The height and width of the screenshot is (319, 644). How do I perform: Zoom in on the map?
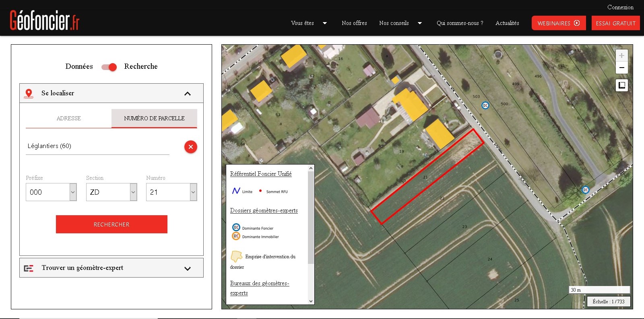pos(621,56)
